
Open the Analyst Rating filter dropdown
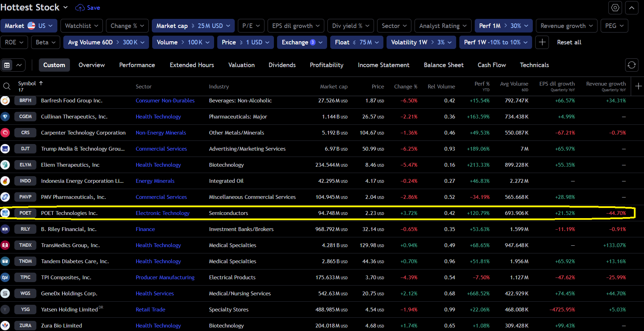(443, 26)
